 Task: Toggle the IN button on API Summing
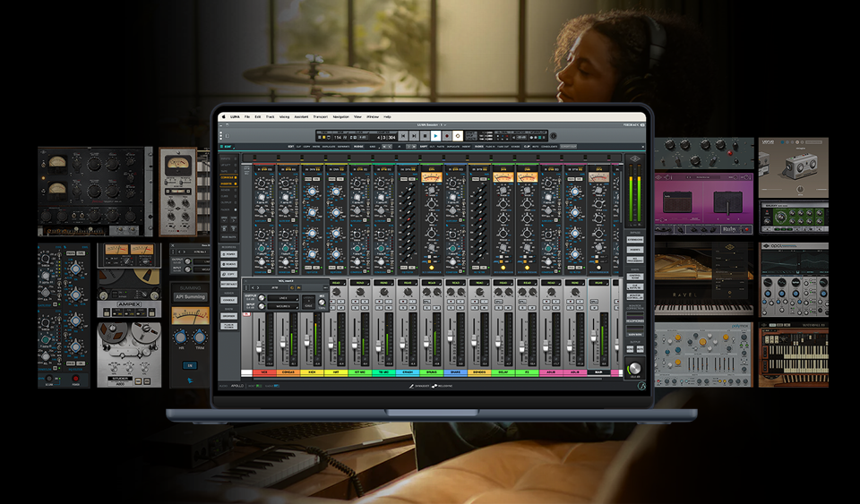[189, 365]
